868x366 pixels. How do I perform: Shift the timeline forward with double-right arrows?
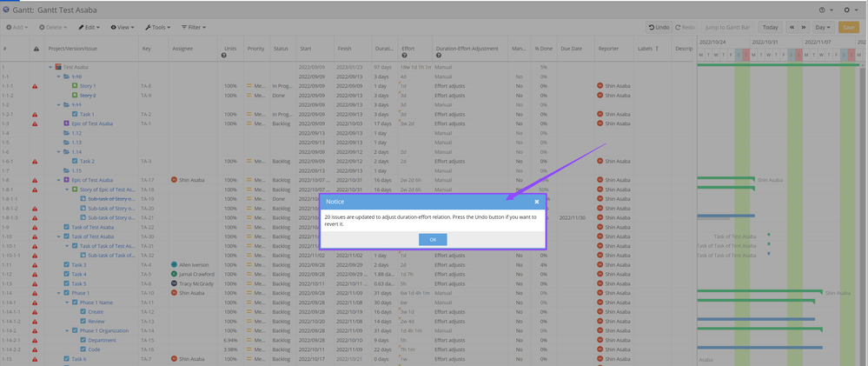tap(803, 27)
